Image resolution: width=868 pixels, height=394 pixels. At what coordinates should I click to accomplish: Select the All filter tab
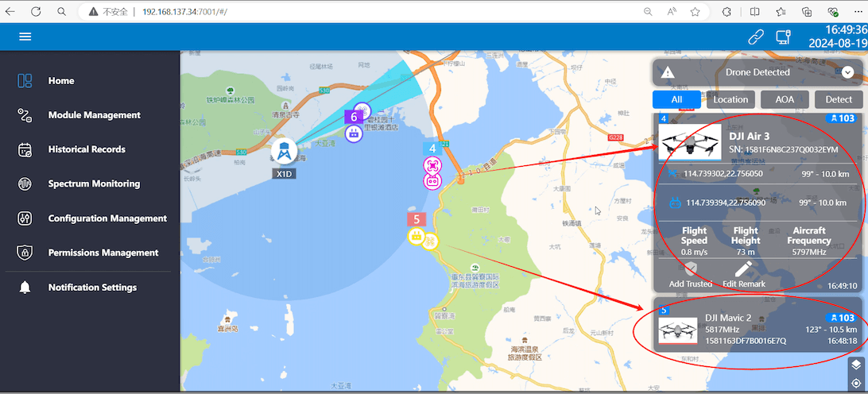pyautogui.click(x=676, y=99)
